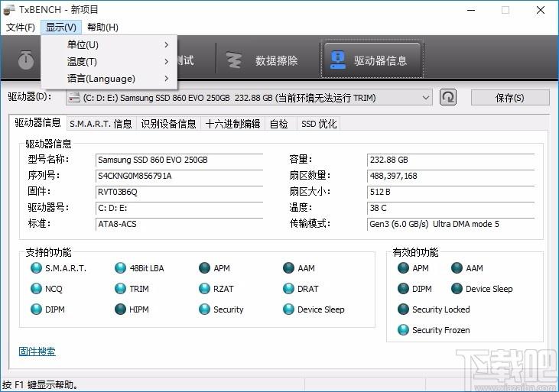
Task: Click the drive icon inside drive dropdown
Action: [74, 97]
